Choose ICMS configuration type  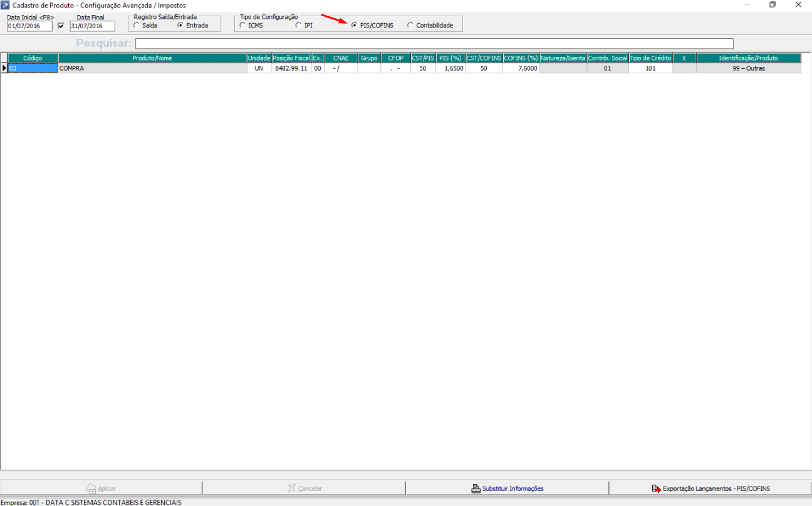pyautogui.click(x=242, y=26)
